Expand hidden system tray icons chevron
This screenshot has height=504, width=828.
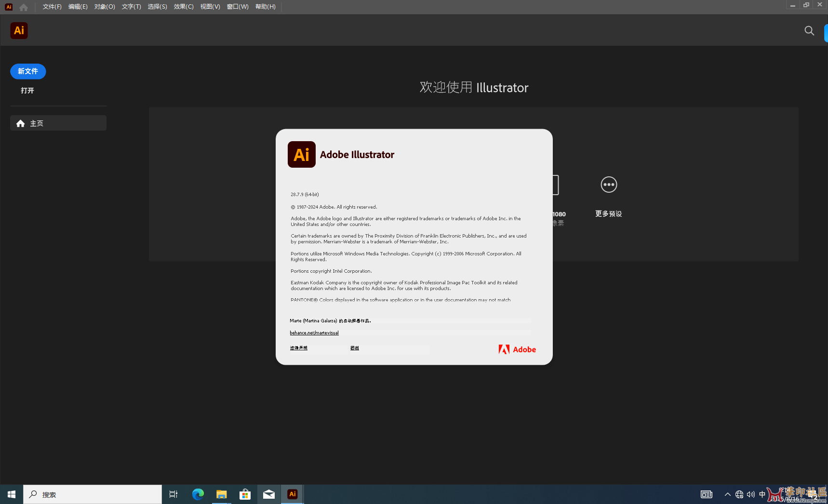[x=727, y=494]
